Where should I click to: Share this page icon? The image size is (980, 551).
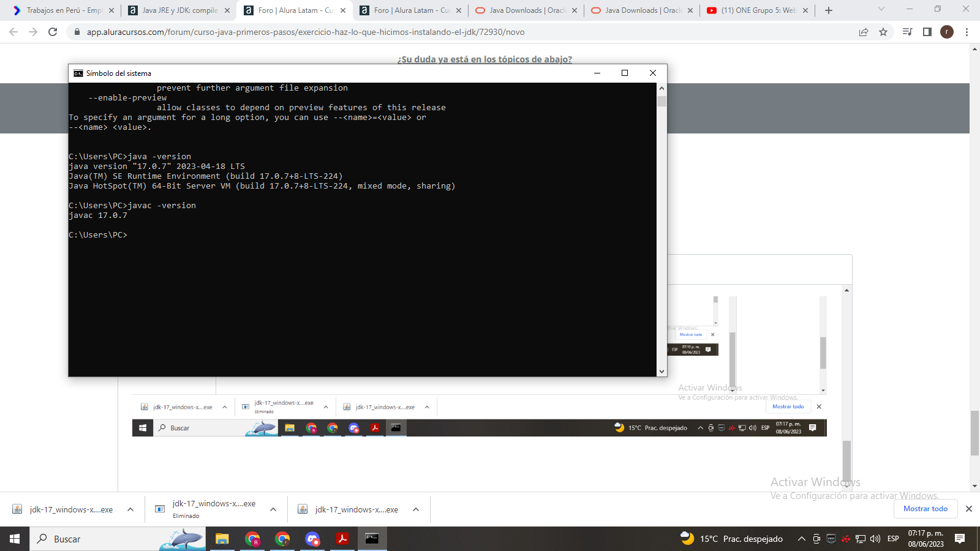click(864, 32)
